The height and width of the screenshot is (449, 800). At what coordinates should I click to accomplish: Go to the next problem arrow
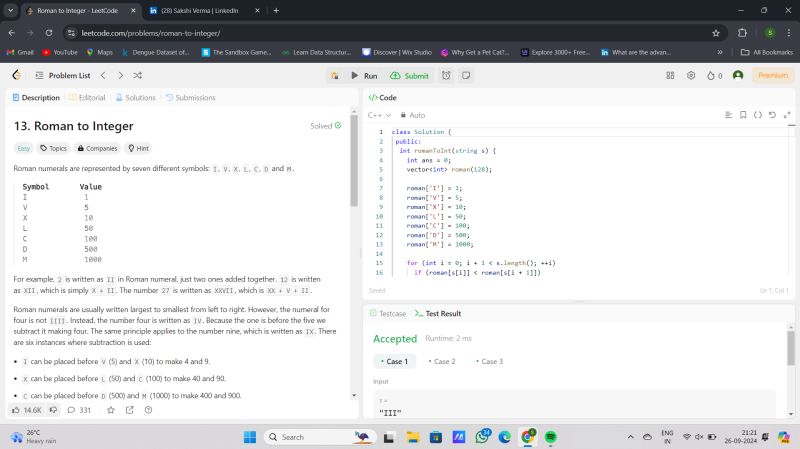tap(120, 76)
